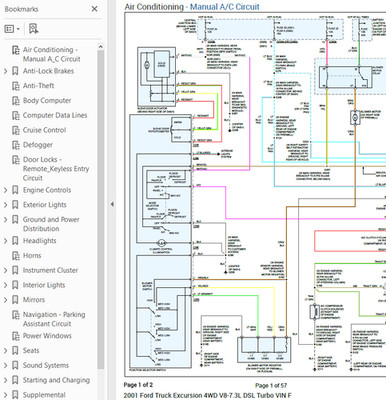This screenshot has height=400, width=386.
Task: Click the Anti-Lock Brakes bookmark icon
Action: [x=15, y=71]
